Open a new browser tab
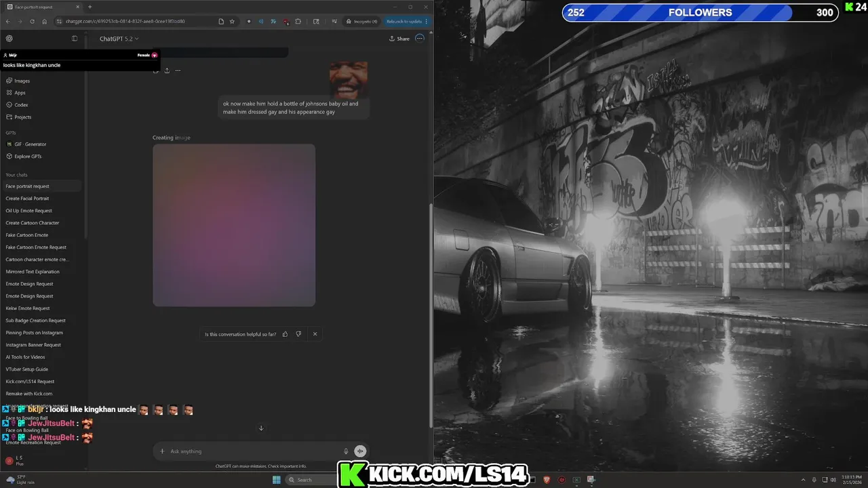The height and width of the screenshot is (488, 868). (90, 7)
